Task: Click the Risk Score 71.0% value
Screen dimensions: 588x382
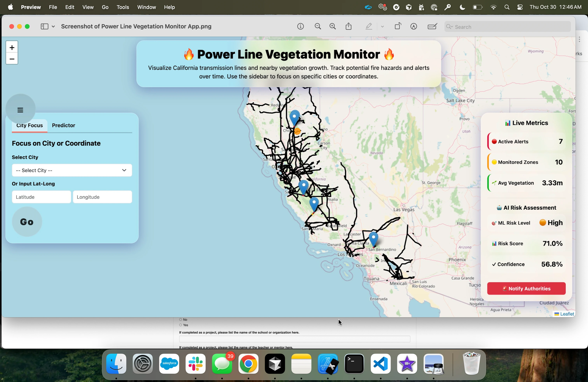Action: pos(552,243)
